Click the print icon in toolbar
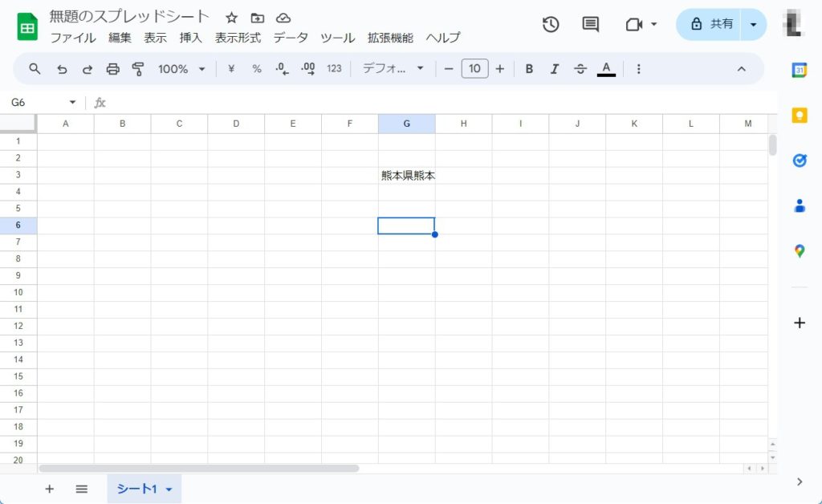This screenshot has height=504, width=822. tap(112, 69)
